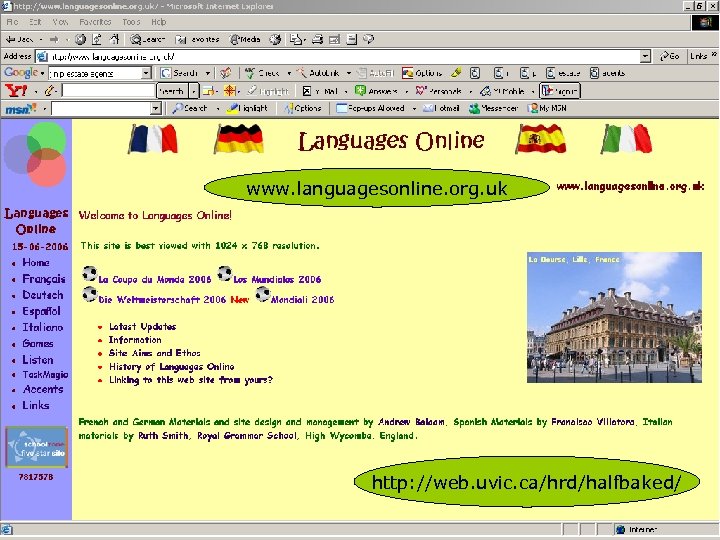This screenshot has height=540, width=720.
Task: Click the Stop loading icon
Action: click(x=80, y=39)
